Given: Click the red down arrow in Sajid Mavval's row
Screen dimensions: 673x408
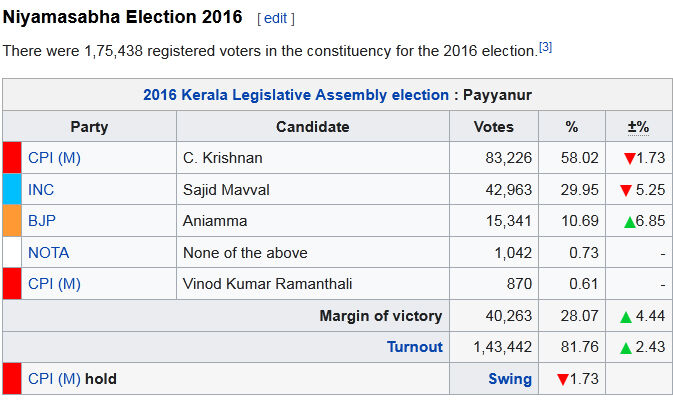Looking at the screenshot, I should pos(626,189).
